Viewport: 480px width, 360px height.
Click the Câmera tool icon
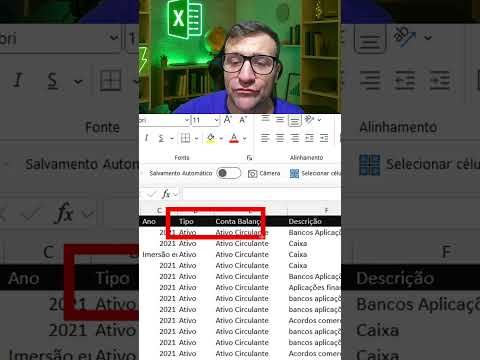click(252, 173)
